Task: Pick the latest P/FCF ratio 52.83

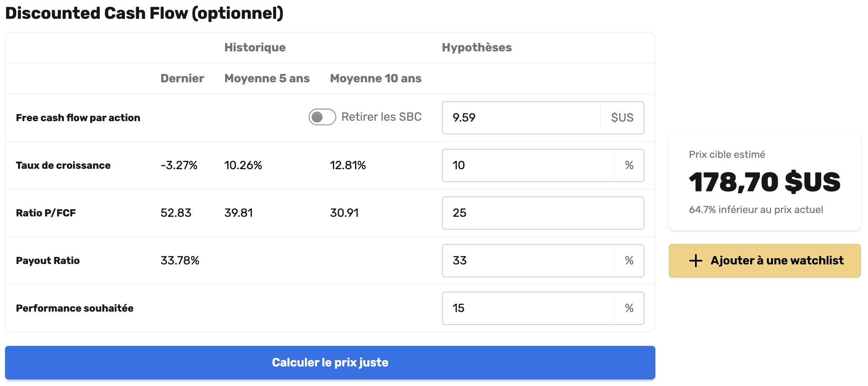Action: (x=176, y=213)
